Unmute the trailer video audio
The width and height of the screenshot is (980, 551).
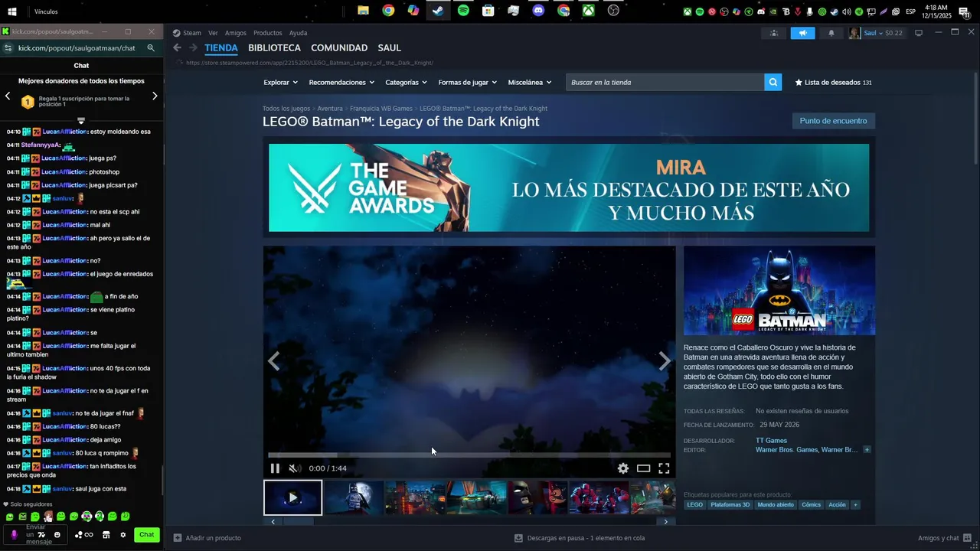[x=295, y=468]
